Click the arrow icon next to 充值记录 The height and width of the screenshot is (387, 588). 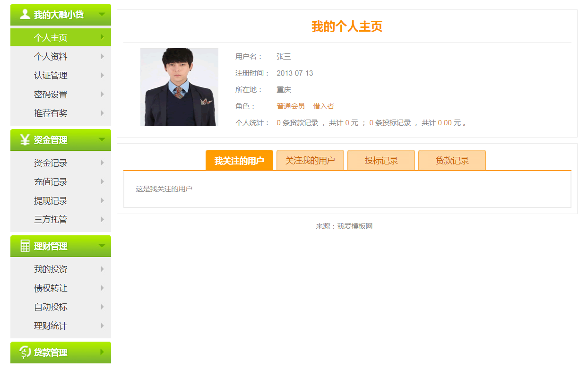(x=102, y=182)
